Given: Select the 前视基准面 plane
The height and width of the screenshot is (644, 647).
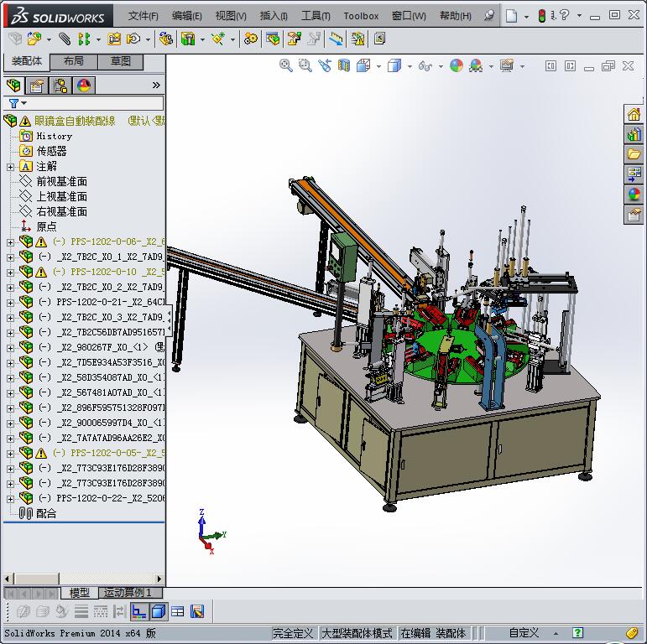Looking at the screenshot, I should click(x=61, y=181).
